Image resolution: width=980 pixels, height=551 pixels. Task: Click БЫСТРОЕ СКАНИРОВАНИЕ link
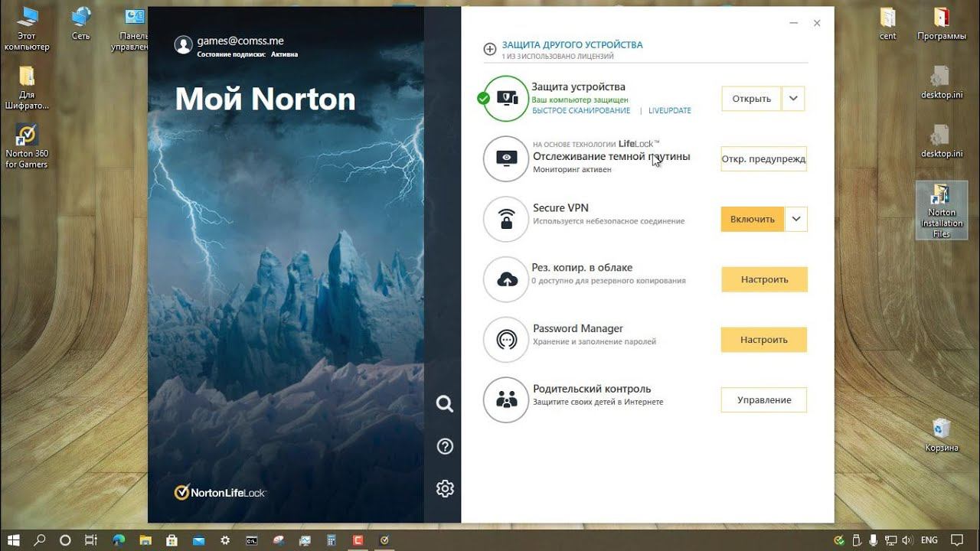click(x=581, y=111)
